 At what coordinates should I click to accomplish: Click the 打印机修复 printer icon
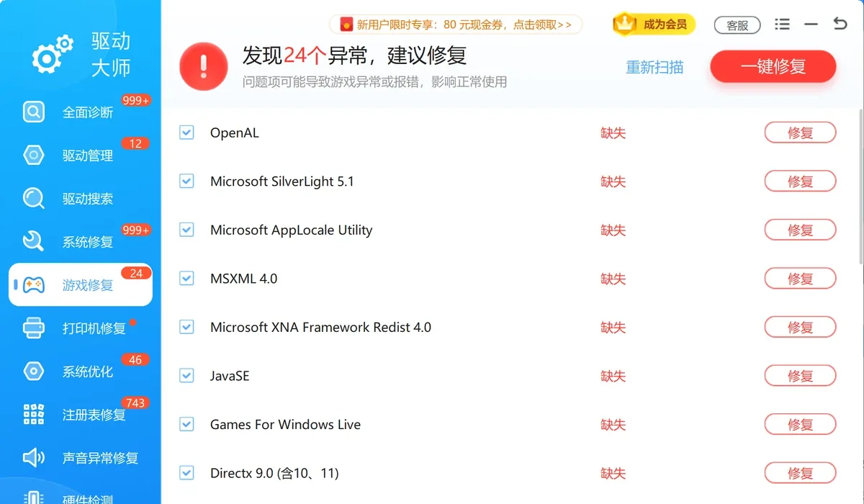[34, 328]
